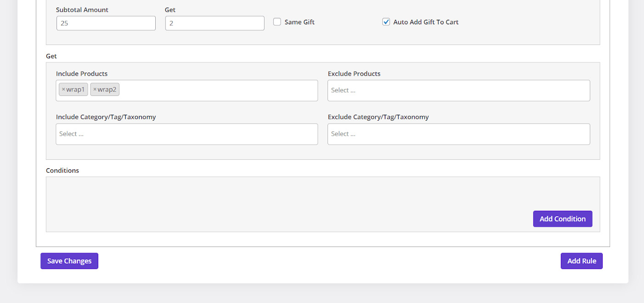644x303 pixels.
Task: Remove the wrap1 product tag
Action: tap(63, 90)
